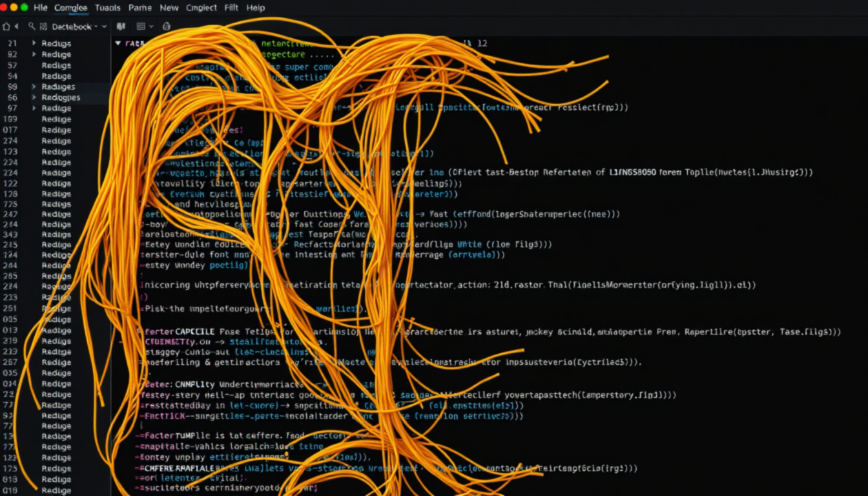868x496 pixels.
Task: Open the Tuanls menu
Action: pyautogui.click(x=107, y=8)
